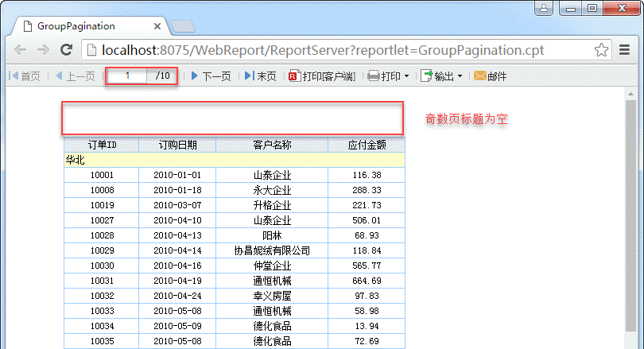Go to first page (首页)
Viewport: 644px width, 349px height.
click(x=25, y=76)
